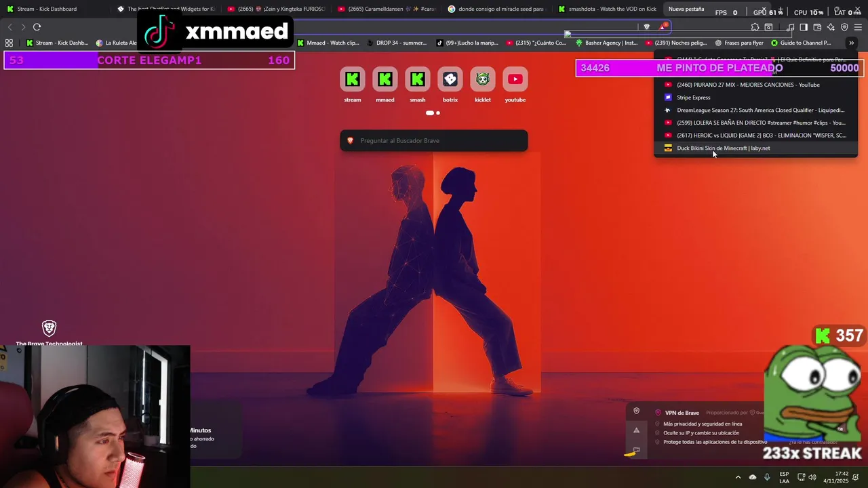Screen dimensions: 868x488
Task: Open the 'botrix' shortcut tile
Action: [450, 85]
